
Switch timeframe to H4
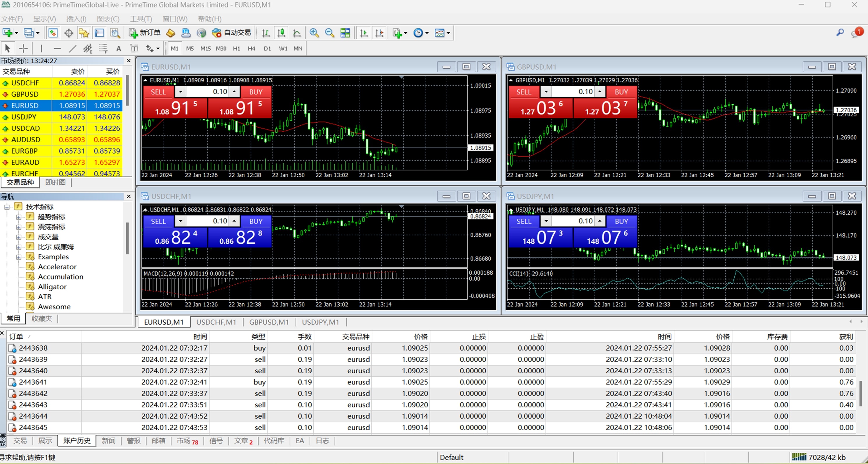point(252,48)
